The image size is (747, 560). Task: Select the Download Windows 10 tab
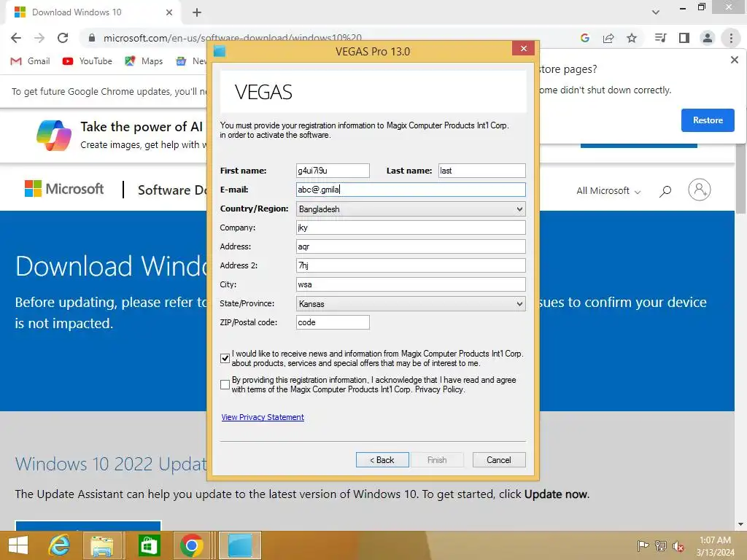tap(93, 12)
